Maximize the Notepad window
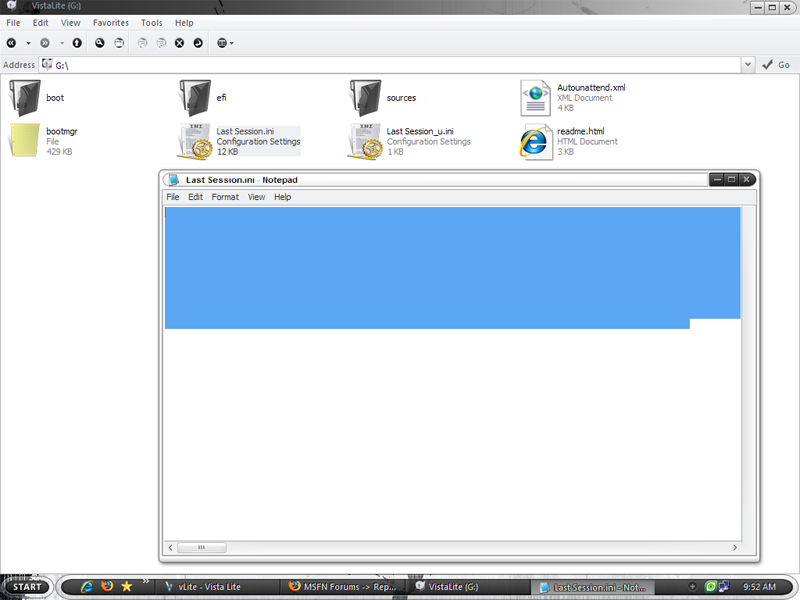Viewport: 800px width, 600px height. [x=732, y=180]
